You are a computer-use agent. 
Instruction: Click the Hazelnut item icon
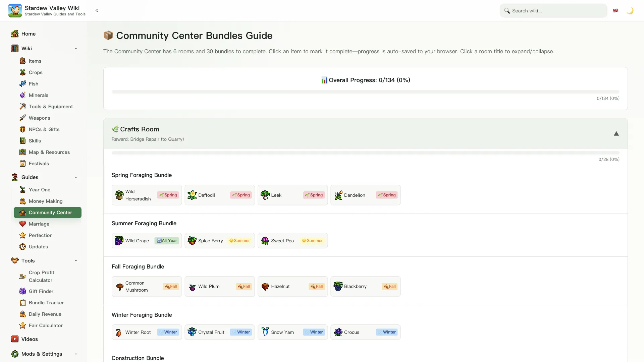pyautogui.click(x=265, y=287)
